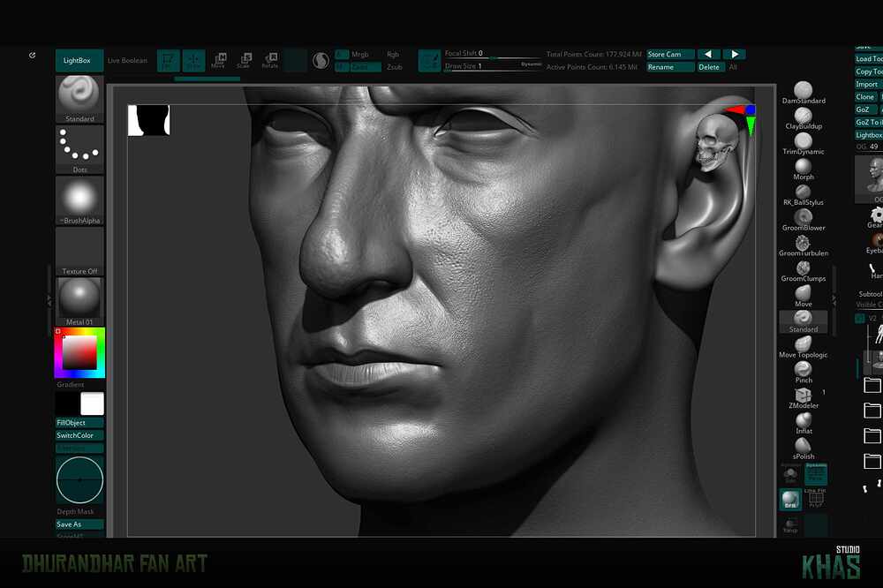Expand the Subtool subpalette
Image resolution: width=883 pixels, height=588 pixels.
(870, 294)
